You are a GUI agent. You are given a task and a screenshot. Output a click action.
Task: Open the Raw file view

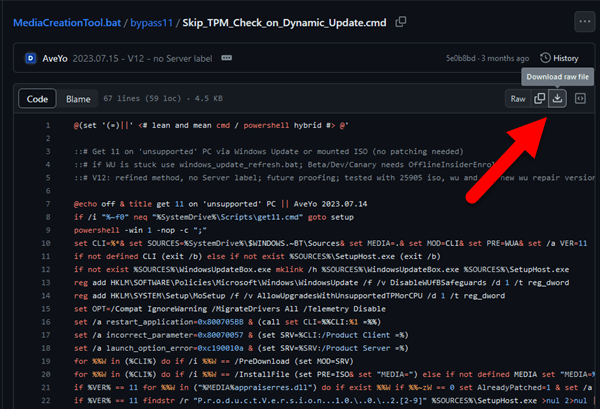tap(518, 99)
